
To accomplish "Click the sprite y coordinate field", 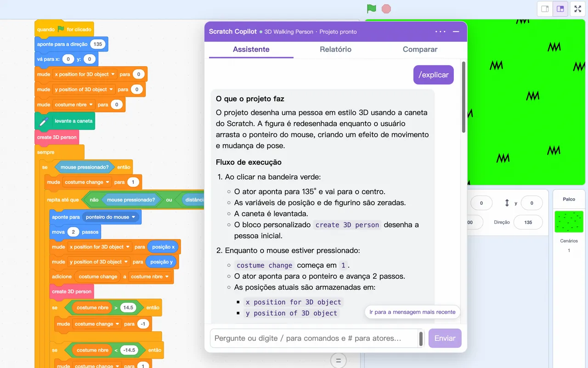I will click(x=531, y=203).
